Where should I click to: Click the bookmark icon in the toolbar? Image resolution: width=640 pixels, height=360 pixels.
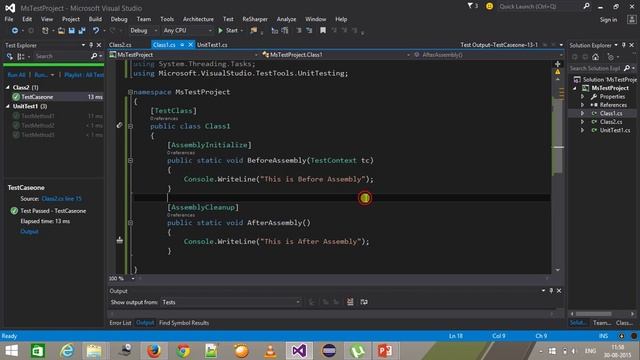(323, 31)
